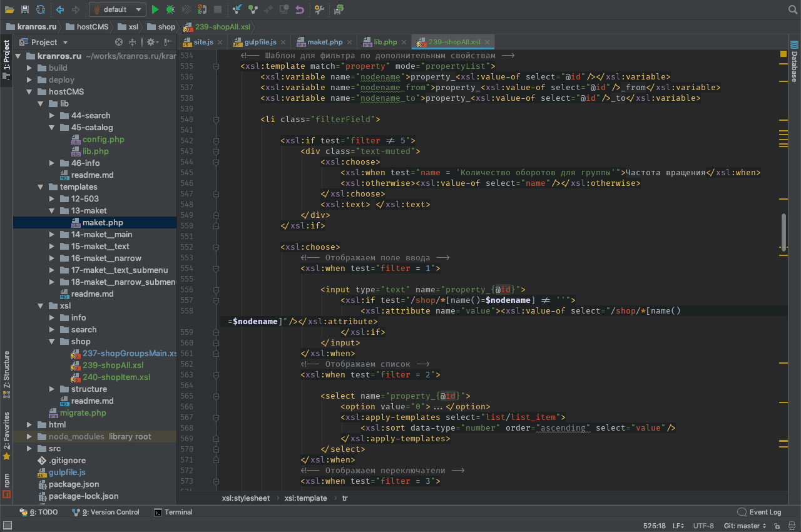
Task: Open the Git: master branch menu
Action: 745,526
